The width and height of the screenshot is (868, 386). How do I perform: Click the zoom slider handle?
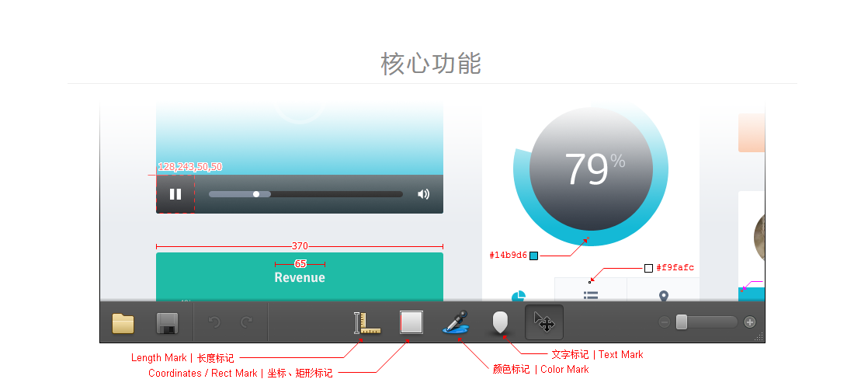pos(682,322)
